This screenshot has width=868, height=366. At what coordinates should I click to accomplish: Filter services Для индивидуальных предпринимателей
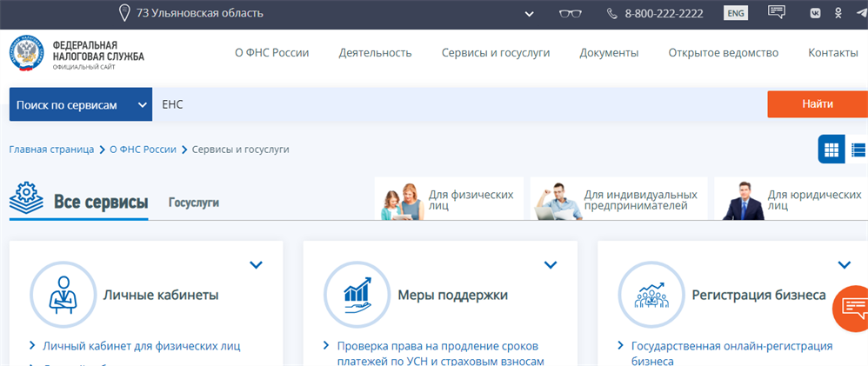619,199
